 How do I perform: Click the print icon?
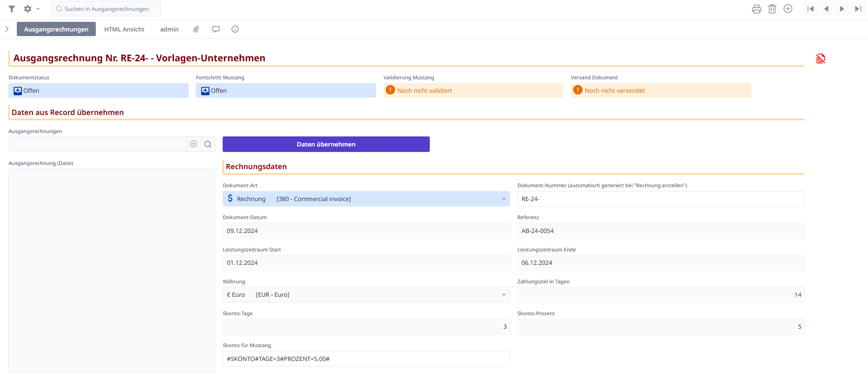[756, 9]
